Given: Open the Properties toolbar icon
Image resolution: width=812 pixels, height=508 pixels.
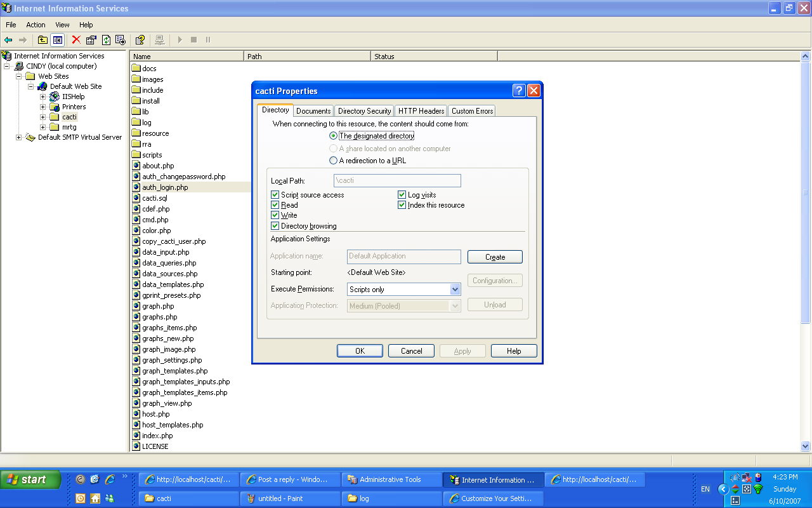Looking at the screenshot, I should point(91,40).
